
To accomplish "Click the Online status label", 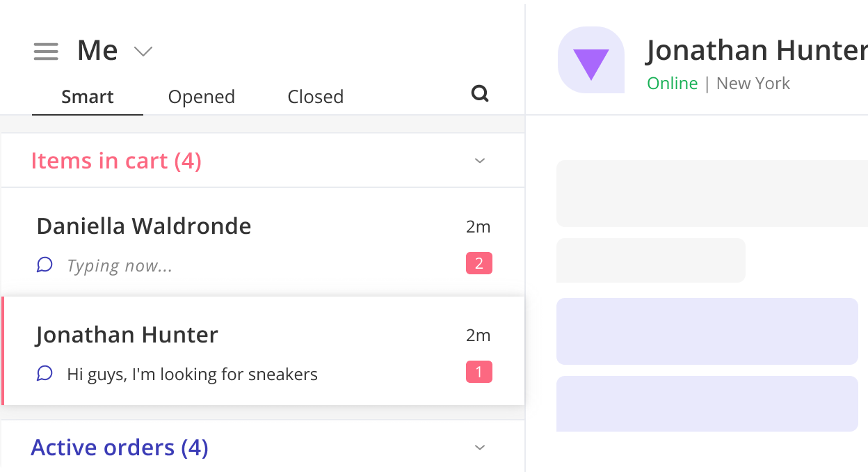I will 672,84.
